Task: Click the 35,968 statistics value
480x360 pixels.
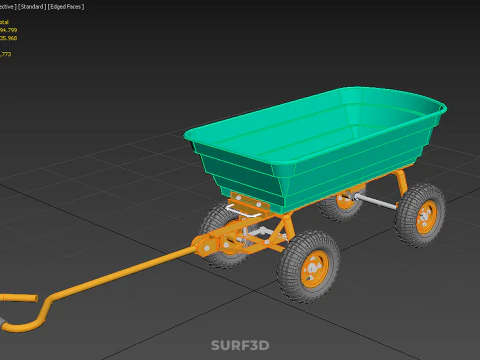Action: point(8,38)
